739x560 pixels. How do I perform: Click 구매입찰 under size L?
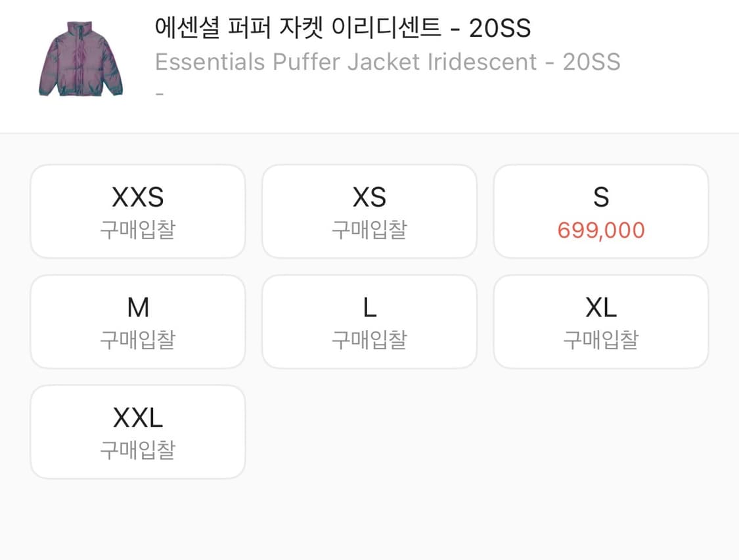369,340
